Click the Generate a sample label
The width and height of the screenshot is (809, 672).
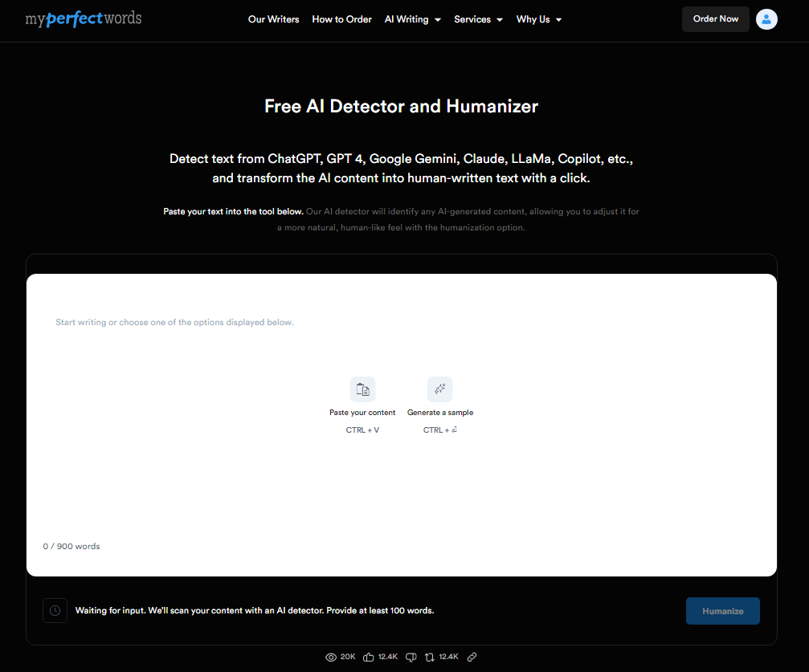[440, 413]
